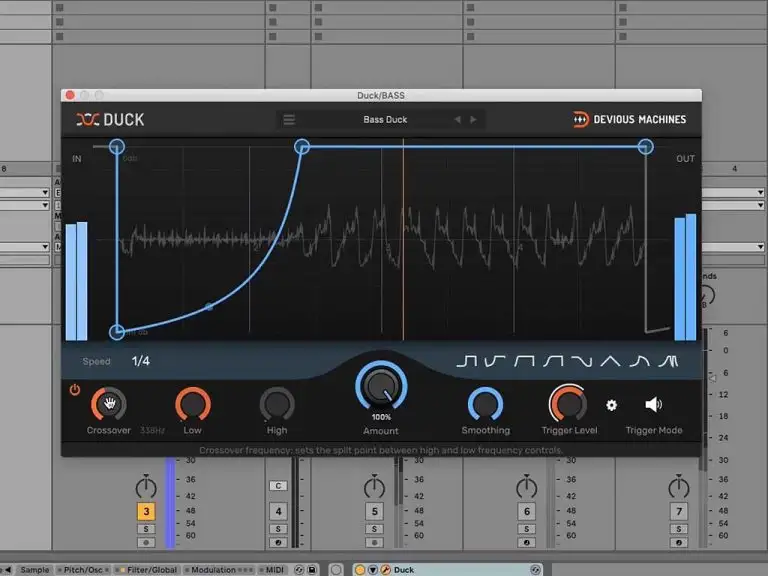Click track 6 pan knob
768x576 pixels.
(x=527, y=486)
